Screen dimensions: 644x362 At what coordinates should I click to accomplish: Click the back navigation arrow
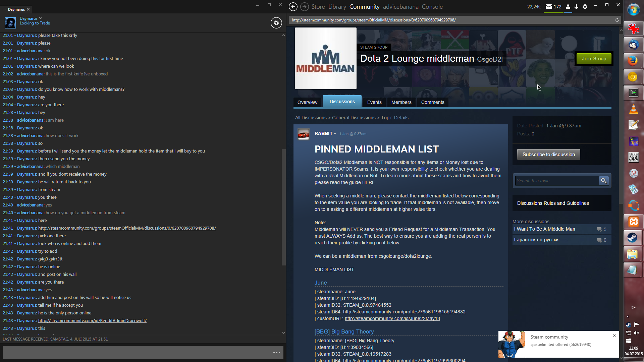point(293,7)
